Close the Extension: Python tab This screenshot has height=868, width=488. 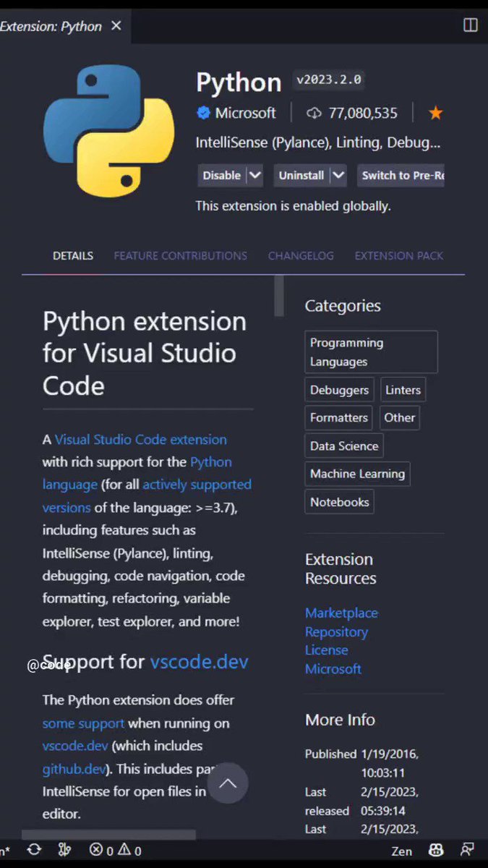click(x=116, y=26)
